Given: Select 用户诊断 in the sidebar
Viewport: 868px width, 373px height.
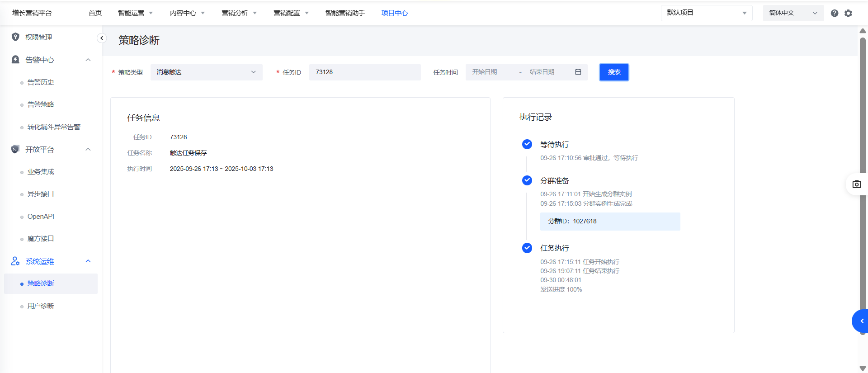Looking at the screenshot, I should coord(41,306).
